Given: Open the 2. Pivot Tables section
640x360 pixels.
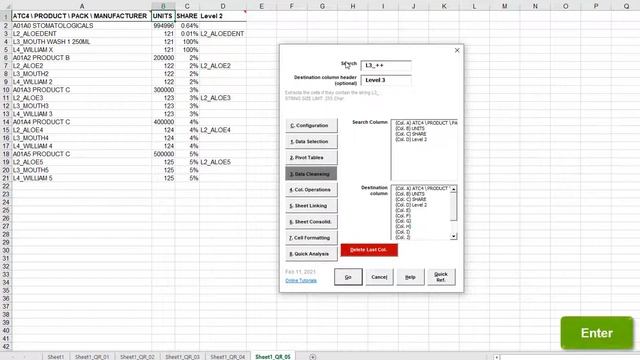Looking at the screenshot, I should pos(311,158).
